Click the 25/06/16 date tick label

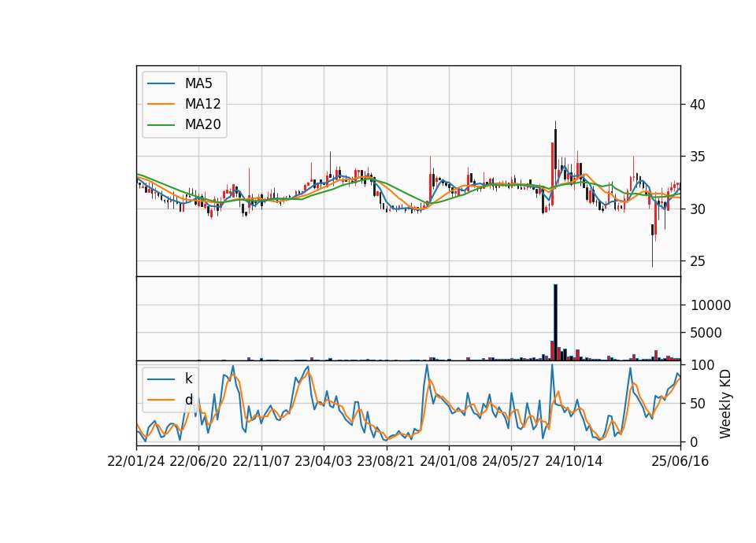point(680,462)
